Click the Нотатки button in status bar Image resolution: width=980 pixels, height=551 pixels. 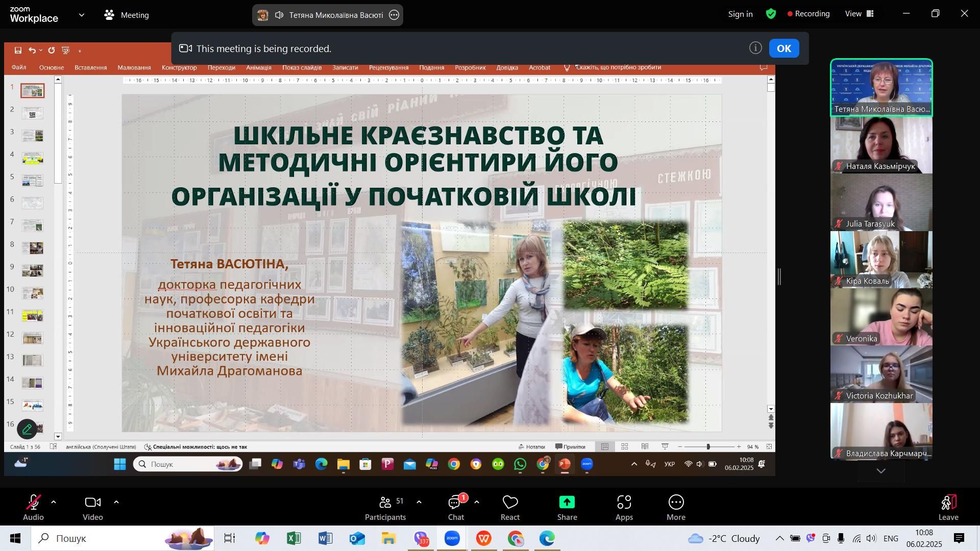pos(531,447)
